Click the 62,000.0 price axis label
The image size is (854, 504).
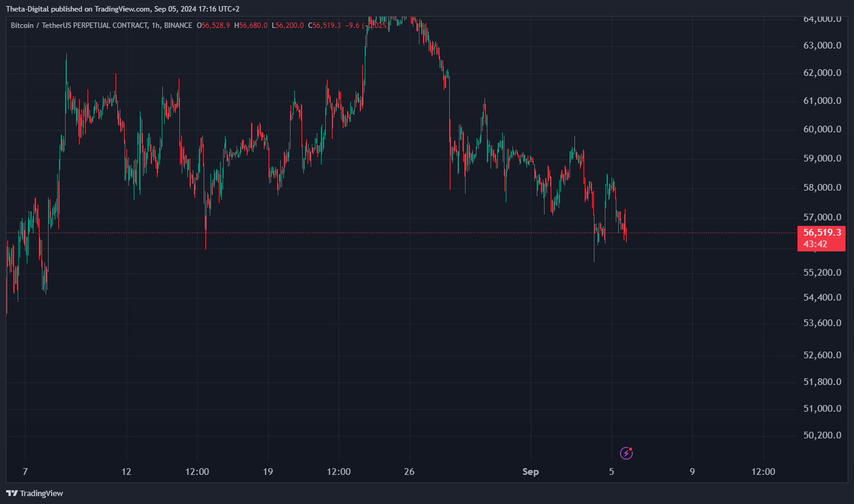[822, 73]
